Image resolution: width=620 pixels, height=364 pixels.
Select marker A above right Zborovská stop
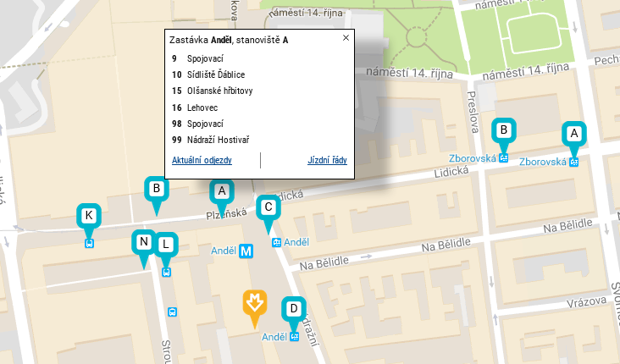(574, 134)
